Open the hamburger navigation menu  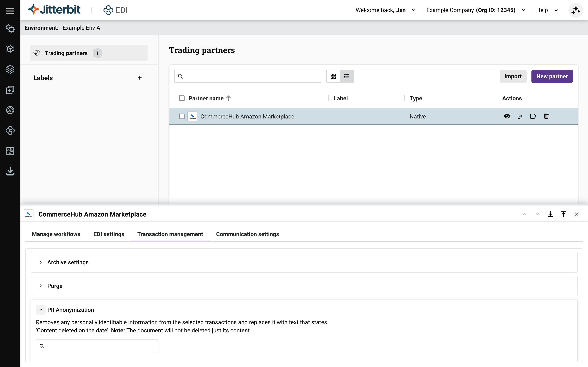coord(10,11)
